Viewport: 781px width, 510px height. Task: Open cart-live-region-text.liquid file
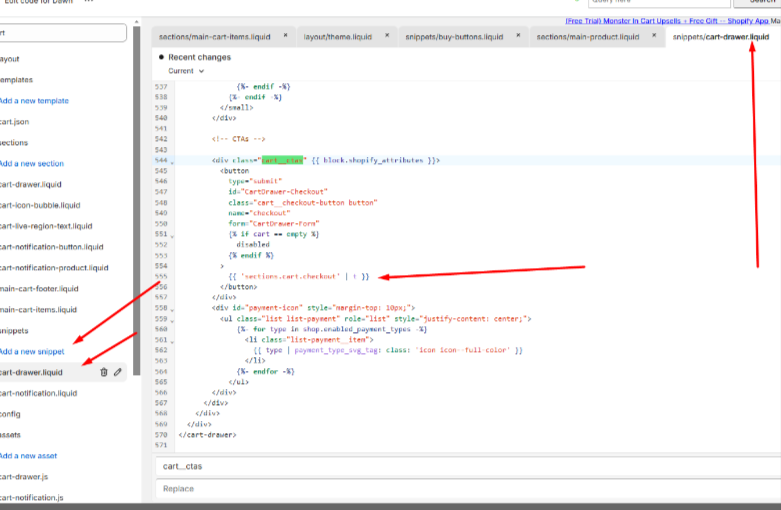point(46,226)
